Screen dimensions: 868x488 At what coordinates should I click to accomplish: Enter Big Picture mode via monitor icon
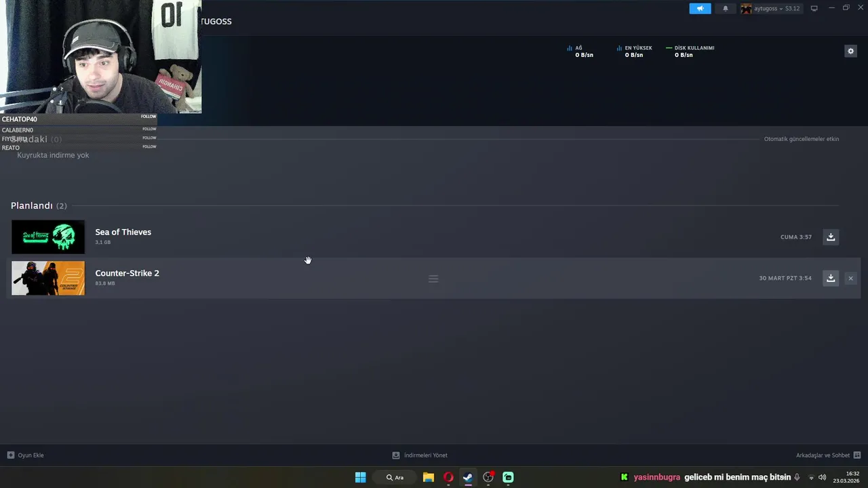point(814,8)
